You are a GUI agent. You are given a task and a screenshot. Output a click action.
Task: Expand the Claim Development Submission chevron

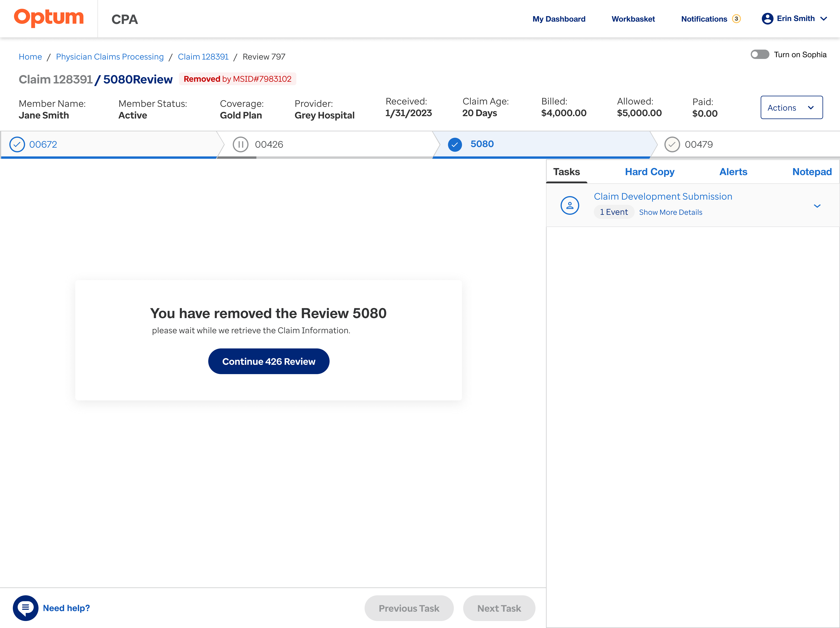click(x=817, y=206)
